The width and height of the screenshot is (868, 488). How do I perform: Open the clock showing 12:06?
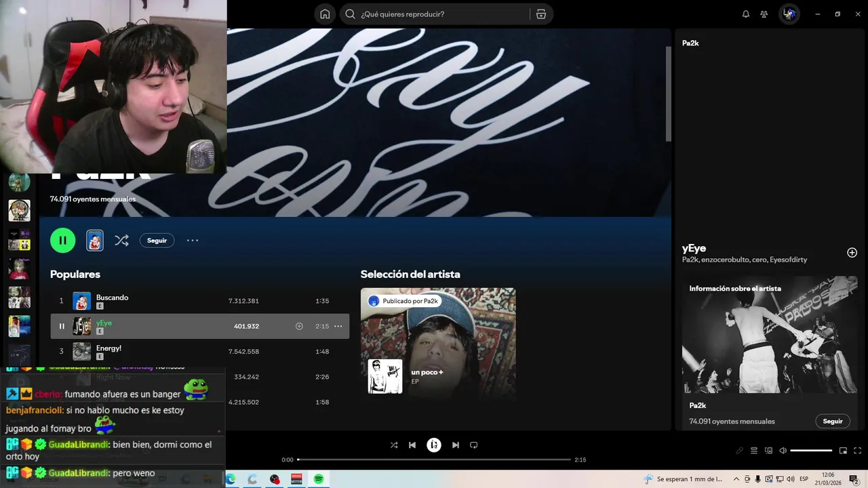(828, 479)
